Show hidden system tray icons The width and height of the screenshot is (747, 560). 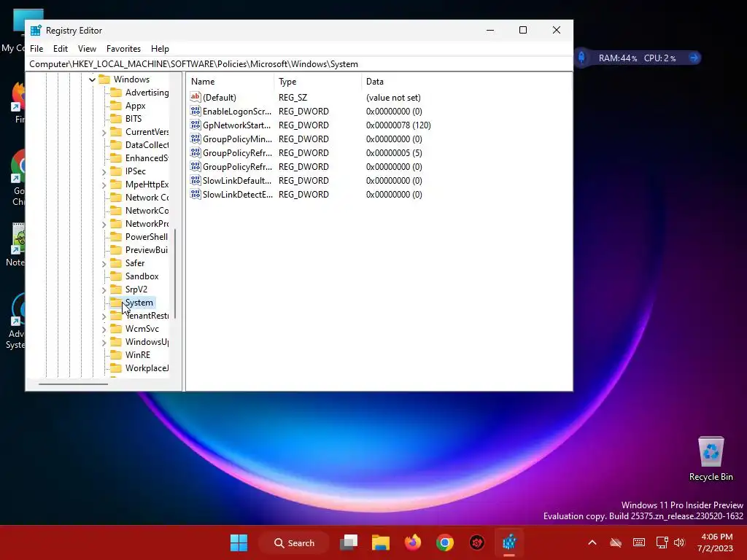point(592,542)
